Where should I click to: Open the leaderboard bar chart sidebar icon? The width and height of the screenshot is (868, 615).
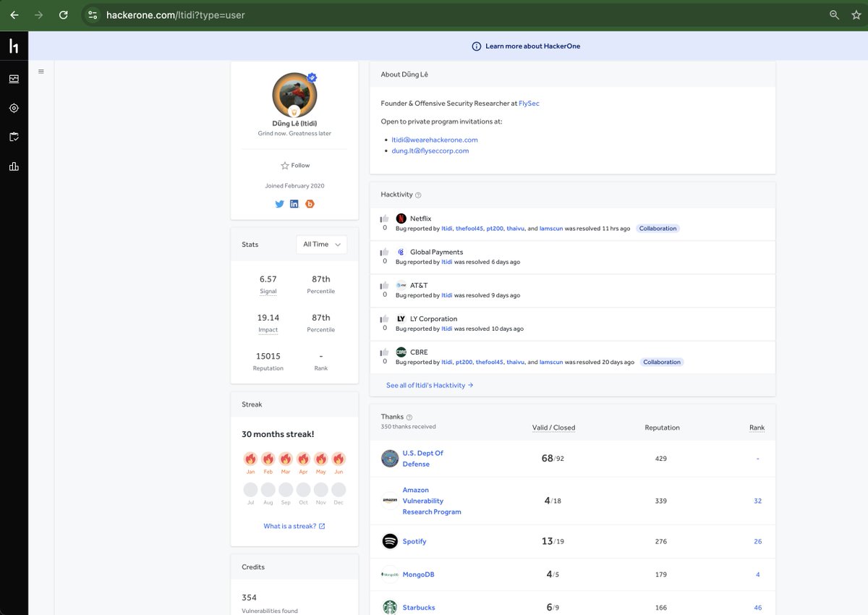point(14,166)
